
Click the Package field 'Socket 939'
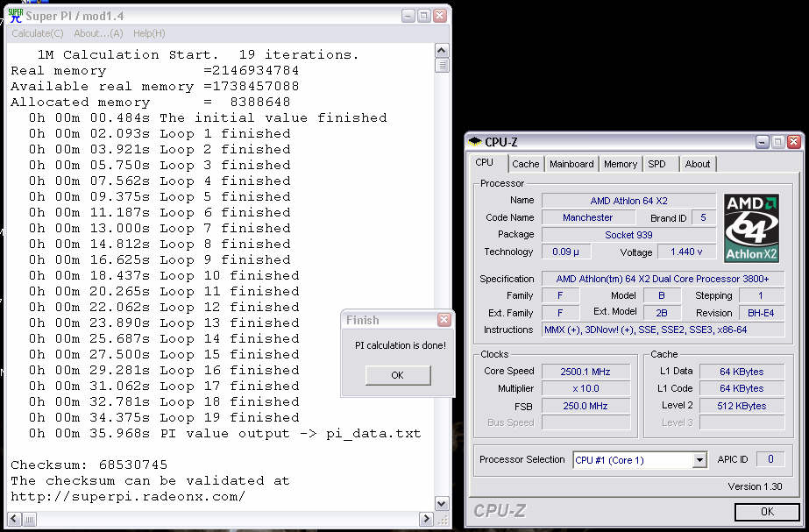pyautogui.click(x=628, y=235)
